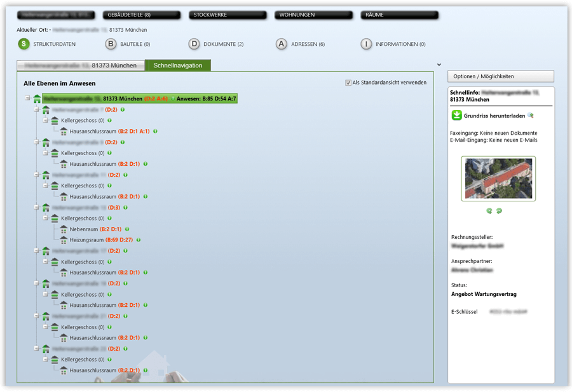Click the left rotate arrow below the aerial photo

point(490,211)
